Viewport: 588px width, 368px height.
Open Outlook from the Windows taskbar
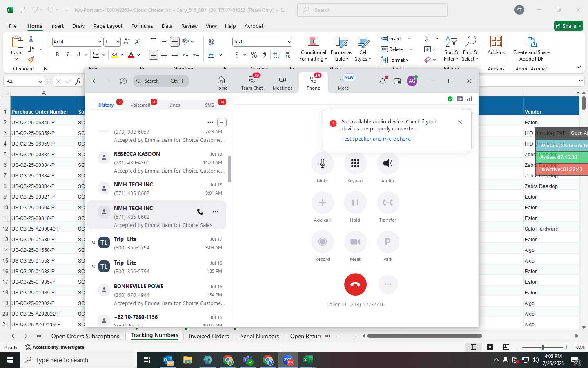tap(168, 360)
